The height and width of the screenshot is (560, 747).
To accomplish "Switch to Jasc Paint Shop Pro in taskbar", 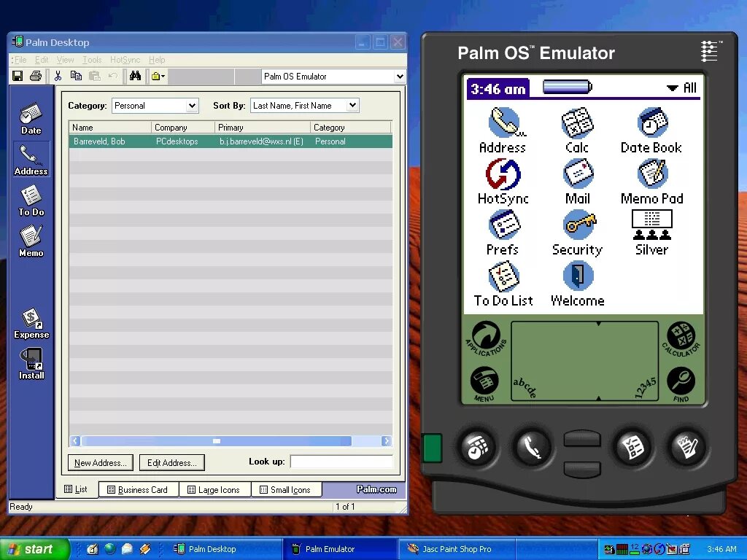I will point(457,549).
